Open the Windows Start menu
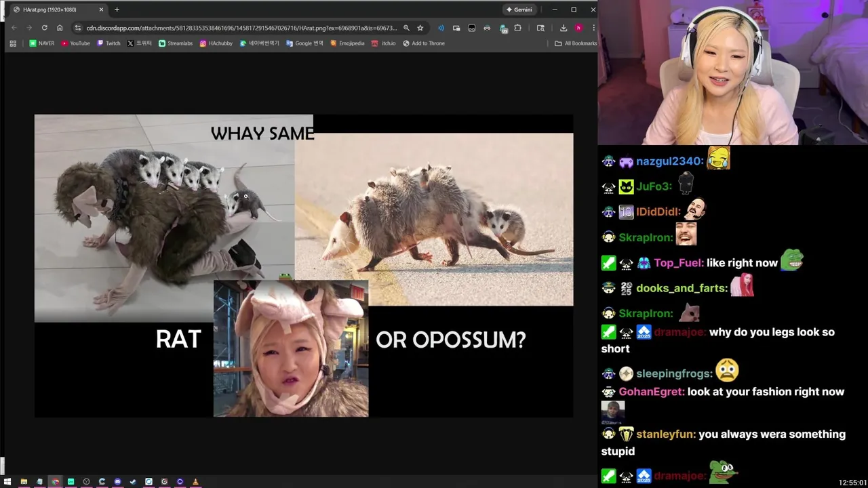This screenshot has height=488, width=868. (x=7, y=482)
